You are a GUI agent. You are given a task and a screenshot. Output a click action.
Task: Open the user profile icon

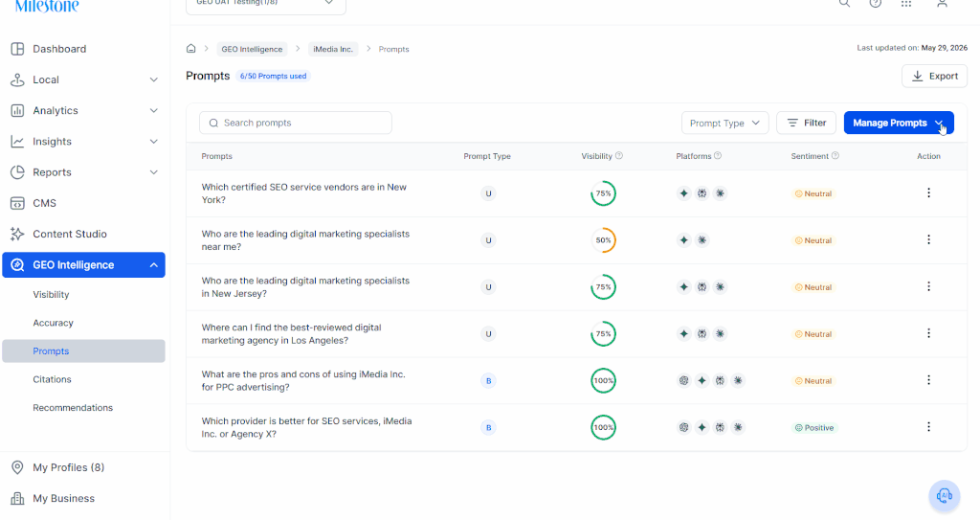pos(942,3)
